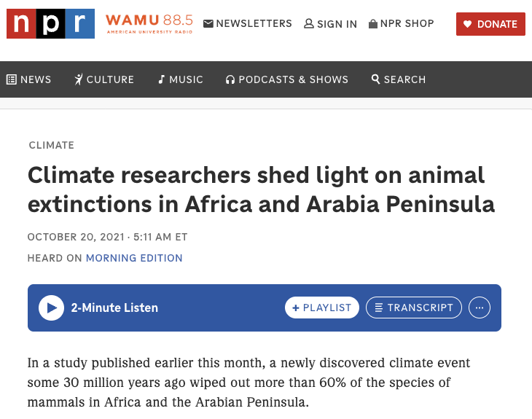Click the Podcasts headphones icon

[230, 79]
